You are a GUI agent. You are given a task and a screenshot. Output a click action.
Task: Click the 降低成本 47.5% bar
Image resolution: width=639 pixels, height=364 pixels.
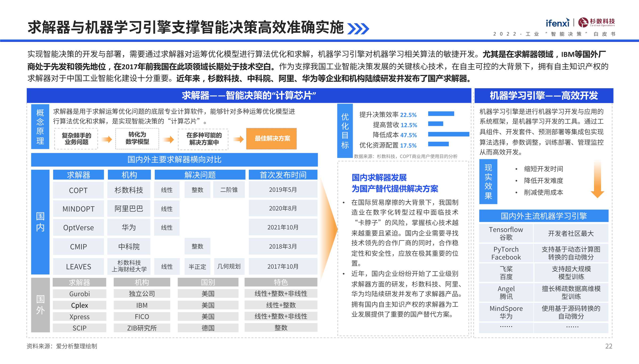coord(448,134)
